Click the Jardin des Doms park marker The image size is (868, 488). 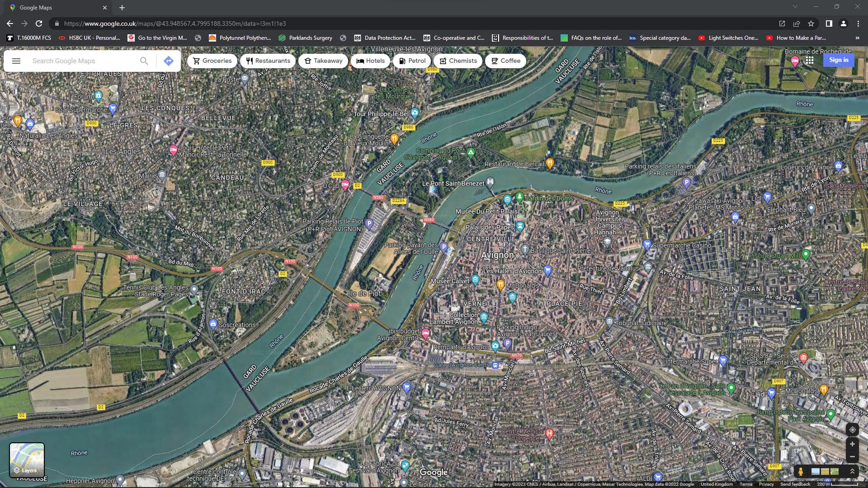pos(519,197)
